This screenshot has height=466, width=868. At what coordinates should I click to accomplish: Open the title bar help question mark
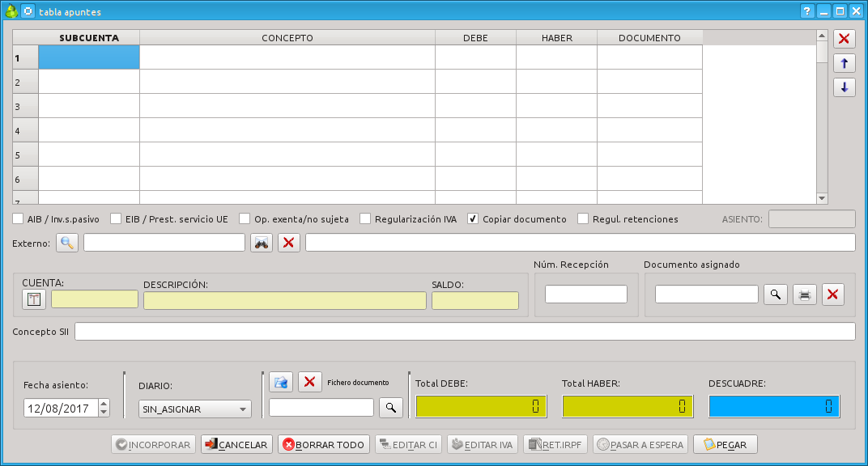807,11
